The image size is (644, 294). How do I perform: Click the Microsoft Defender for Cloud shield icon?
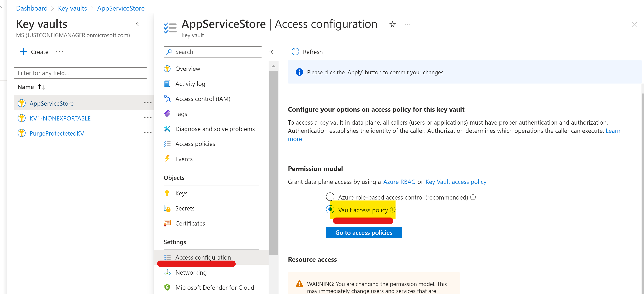[x=167, y=288]
